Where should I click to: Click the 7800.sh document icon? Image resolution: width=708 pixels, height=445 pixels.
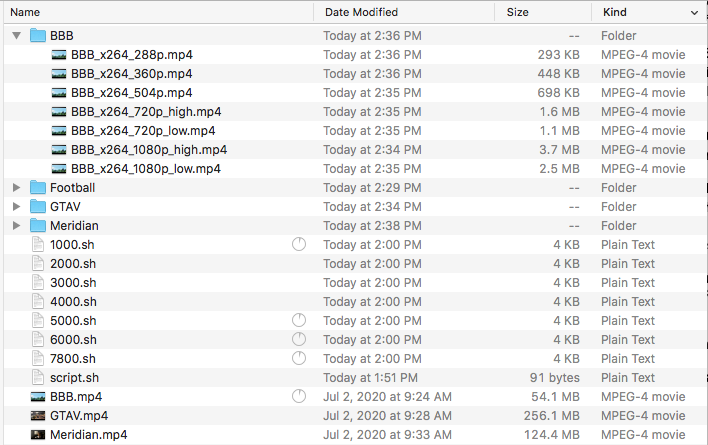pyautogui.click(x=38, y=358)
